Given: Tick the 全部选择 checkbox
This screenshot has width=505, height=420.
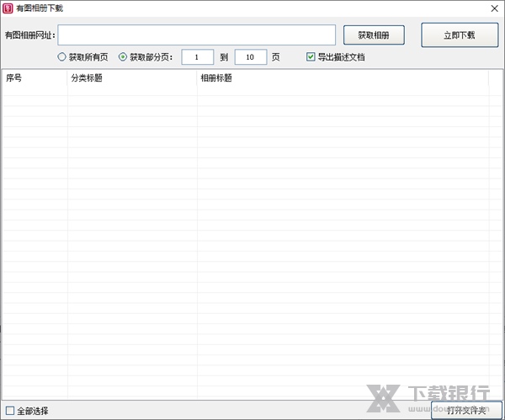Looking at the screenshot, I should 10,411.
